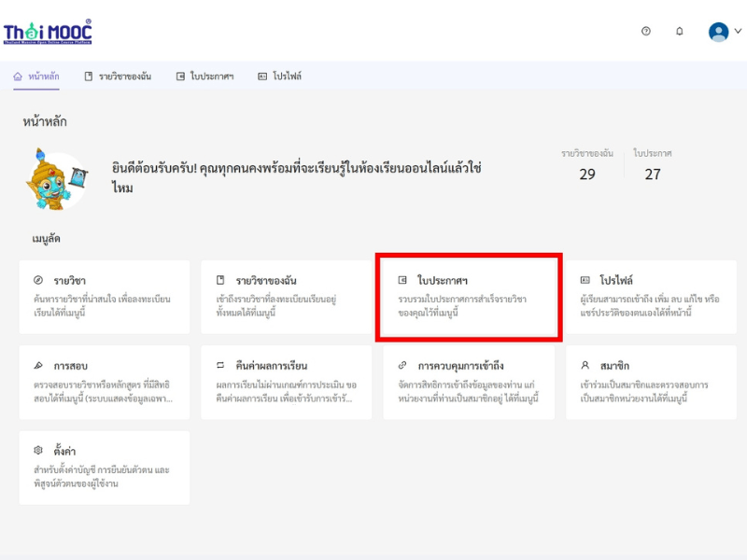Click the gear icon on ตั้งค่า card

pyautogui.click(x=38, y=451)
